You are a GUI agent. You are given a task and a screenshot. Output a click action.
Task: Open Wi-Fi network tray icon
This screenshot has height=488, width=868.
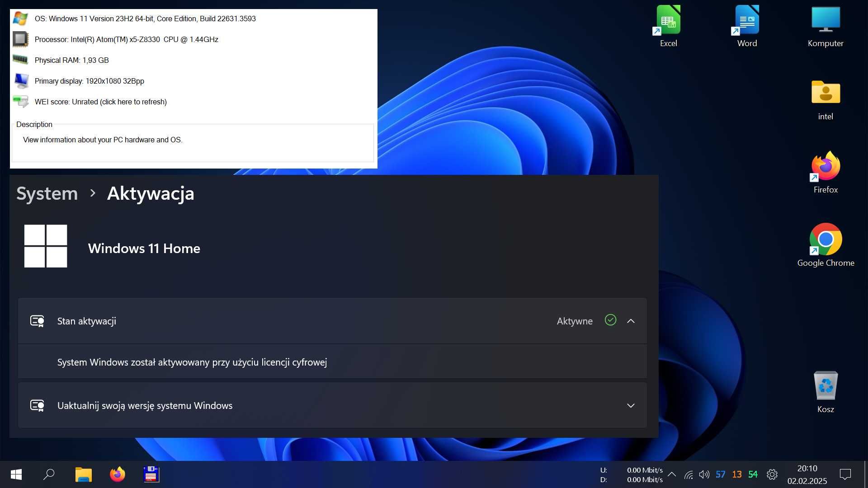coord(689,474)
